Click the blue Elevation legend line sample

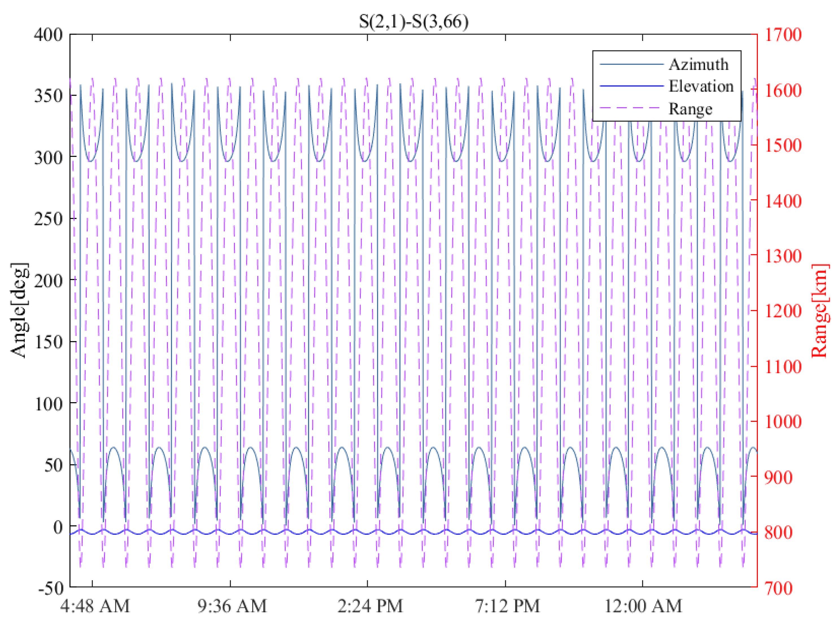click(x=631, y=86)
